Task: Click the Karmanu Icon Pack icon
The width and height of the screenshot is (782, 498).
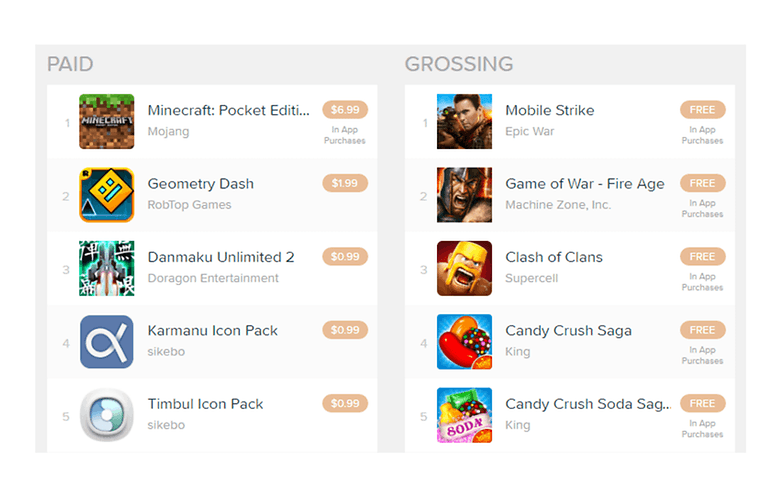Action: click(107, 341)
